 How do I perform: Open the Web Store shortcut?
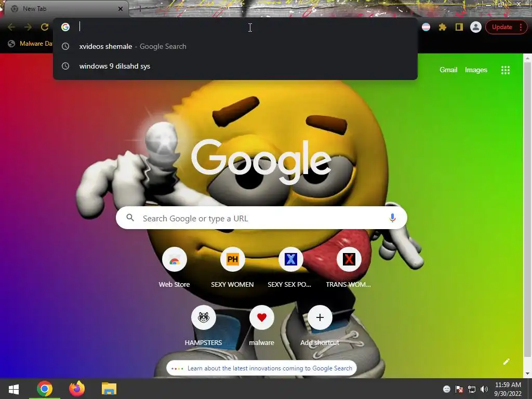tap(175, 268)
